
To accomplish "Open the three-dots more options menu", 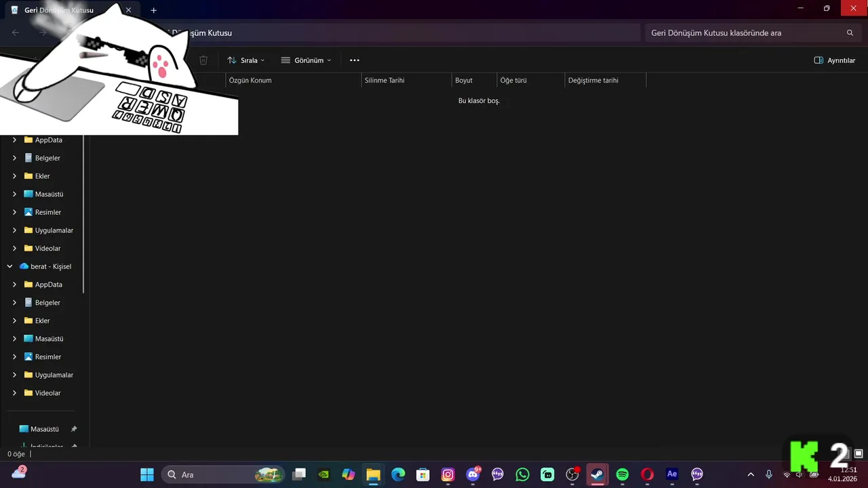I will pos(355,60).
